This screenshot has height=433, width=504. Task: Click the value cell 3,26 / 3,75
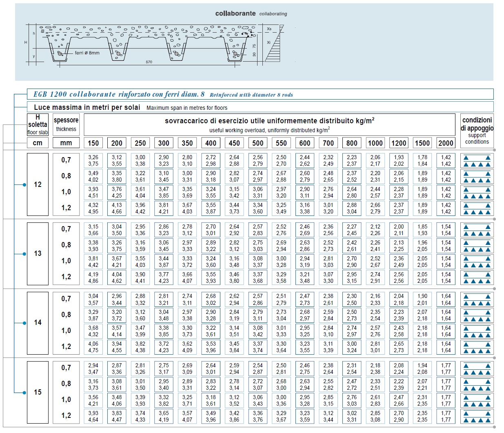click(x=93, y=160)
